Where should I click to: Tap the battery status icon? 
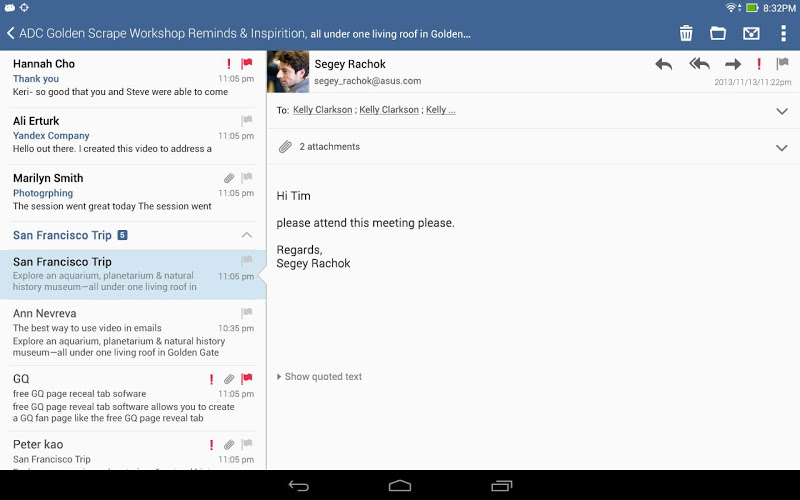coord(752,8)
